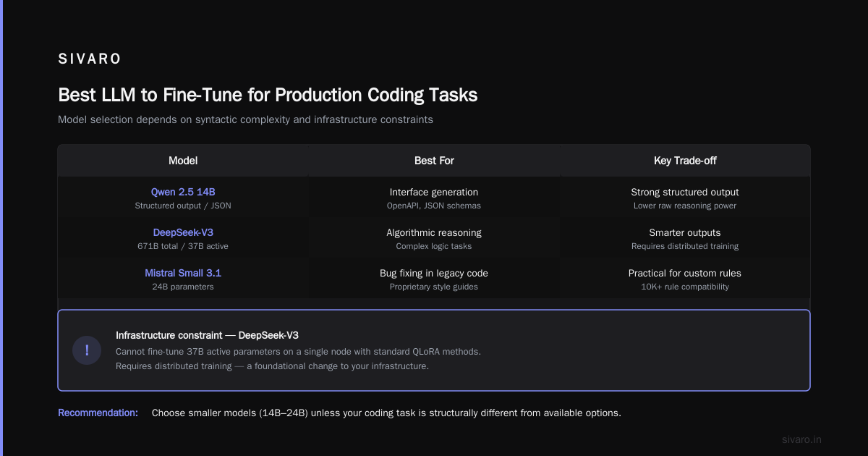Click the 'Model' column header
This screenshot has height=456, width=868.
tap(183, 161)
